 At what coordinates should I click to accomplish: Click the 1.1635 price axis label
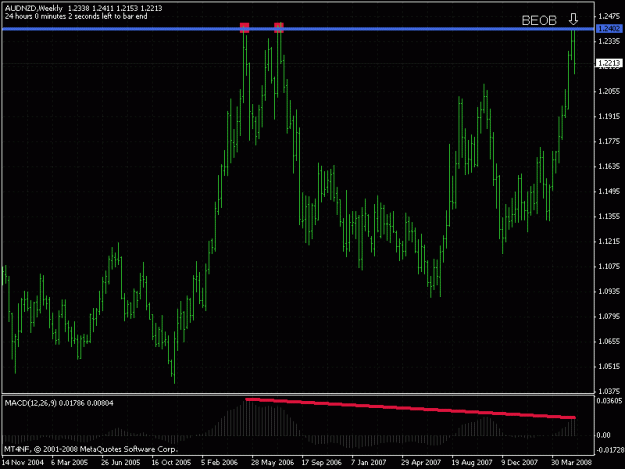click(x=609, y=166)
